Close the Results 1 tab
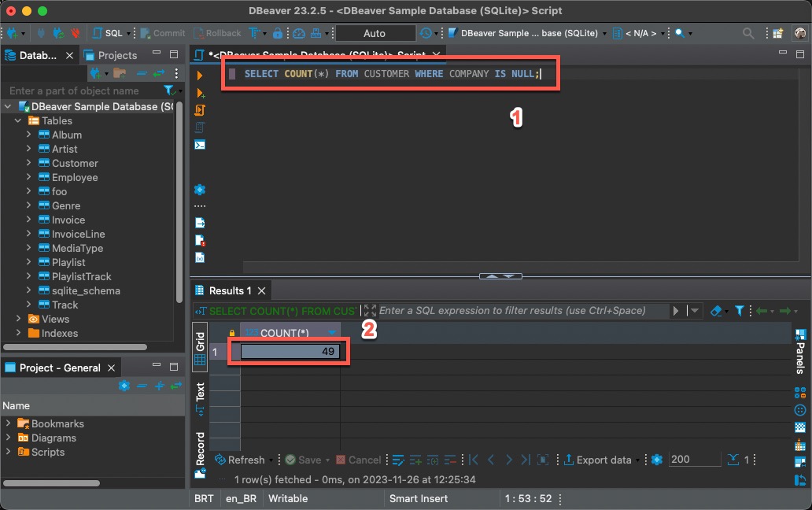This screenshot has height=510, width=812. 262,290
